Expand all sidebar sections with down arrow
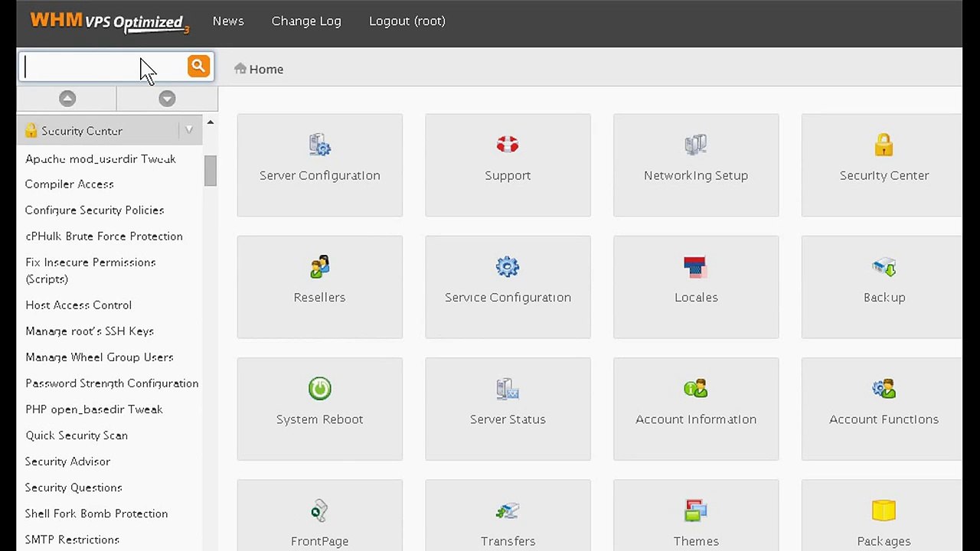Screen dimensions: 980x551 167,99
